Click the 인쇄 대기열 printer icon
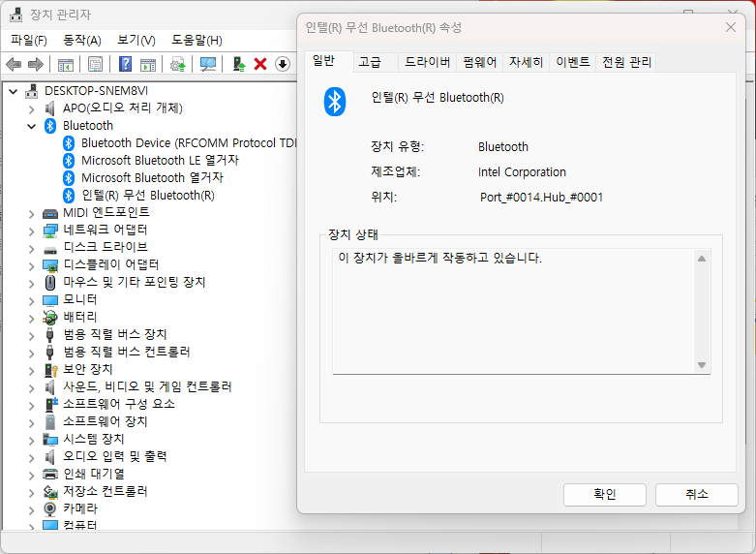The width and height of the screenshot is (756, 554). pyautogui.click(x=50, y=474)
